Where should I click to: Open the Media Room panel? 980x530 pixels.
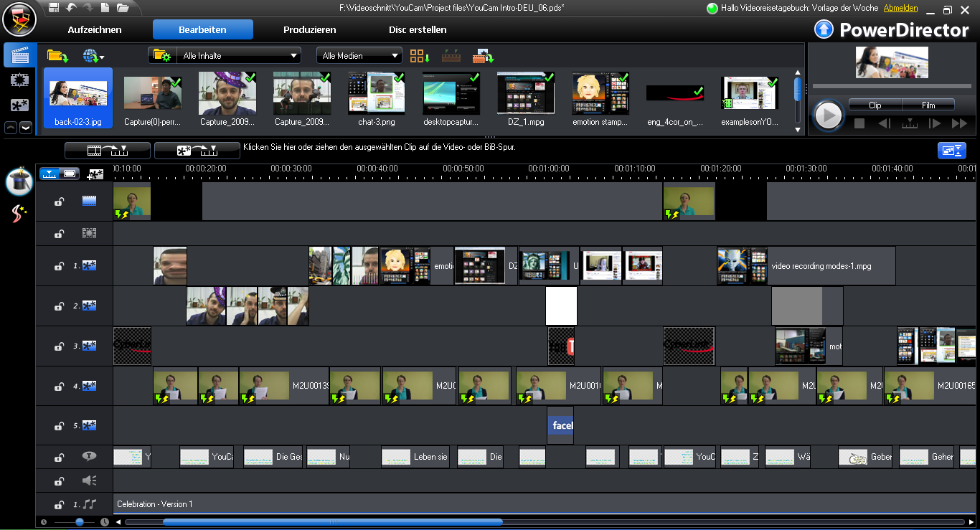pos(19,55)
